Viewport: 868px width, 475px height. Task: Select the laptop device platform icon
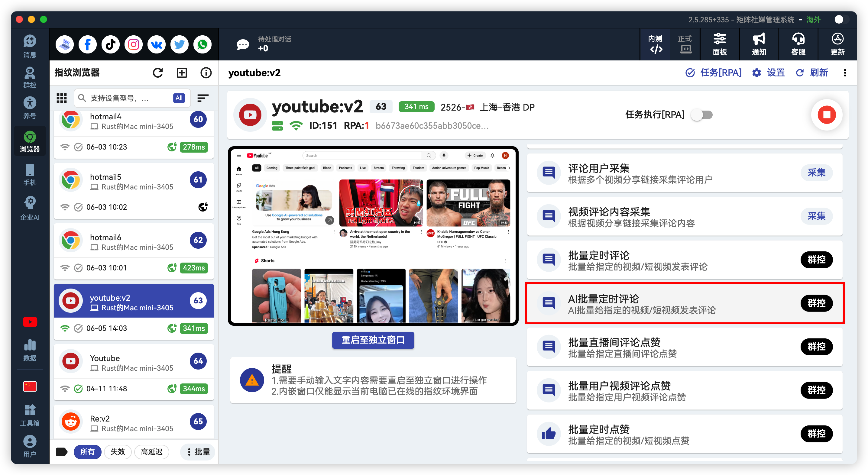[x=64, y=44]
